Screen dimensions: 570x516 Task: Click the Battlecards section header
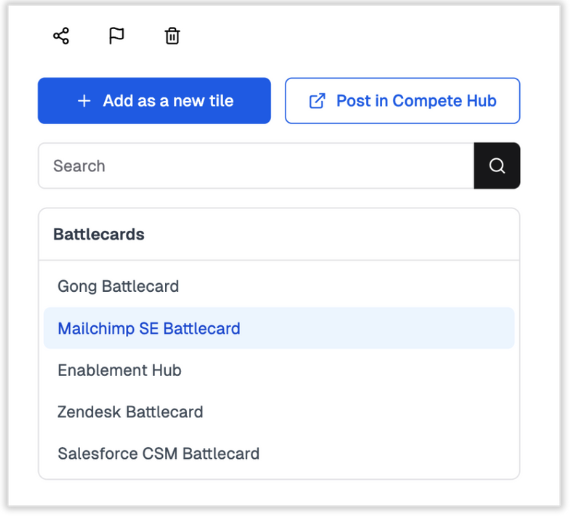(99, 235)
